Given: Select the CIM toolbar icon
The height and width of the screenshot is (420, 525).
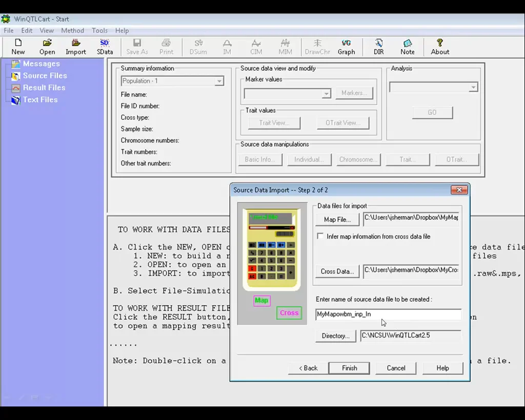Looking at the screenshot, I should (256, 47).
